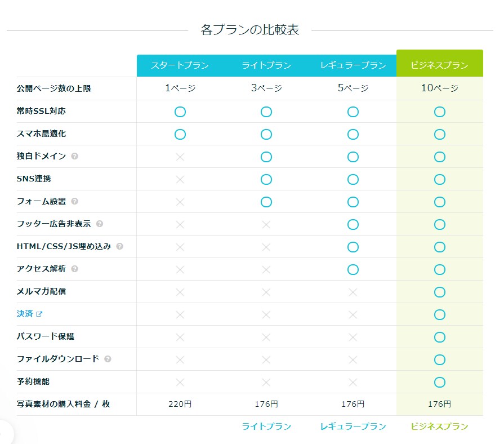Click the フォーム設置 row label
Image resolution: width=504 pixels, height=444 pixels.
click(41, 201)
